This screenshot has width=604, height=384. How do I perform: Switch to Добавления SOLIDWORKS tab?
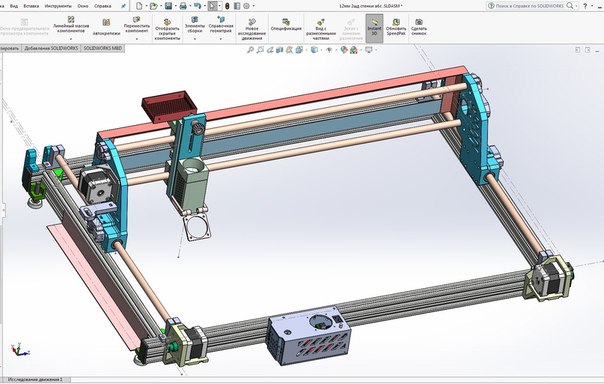pos(51,48)
